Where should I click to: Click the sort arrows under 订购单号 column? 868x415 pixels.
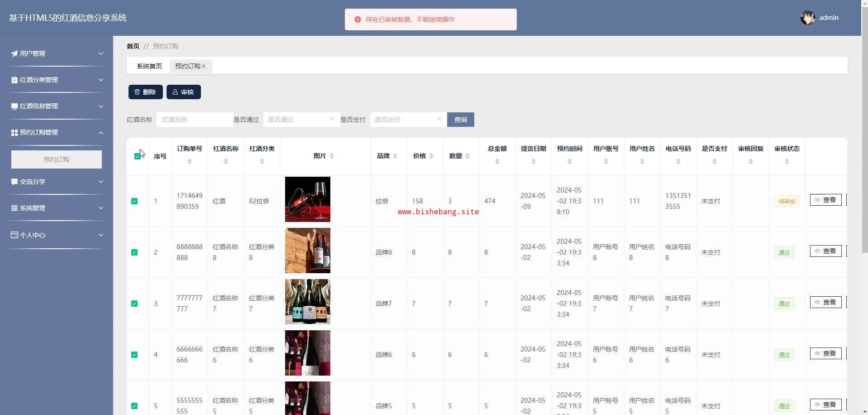tap(190, 161)
